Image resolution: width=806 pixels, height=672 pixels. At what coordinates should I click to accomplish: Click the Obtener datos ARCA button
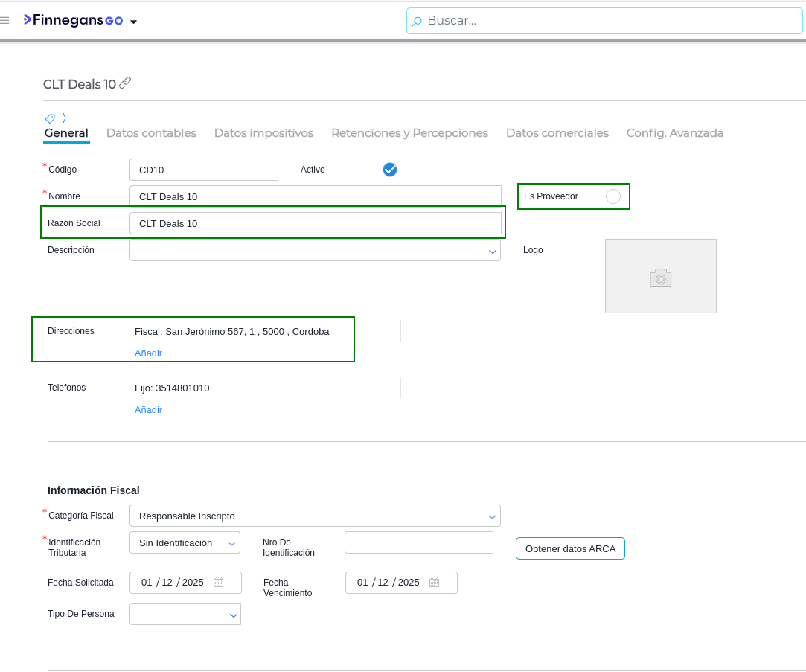pos(570,549)
